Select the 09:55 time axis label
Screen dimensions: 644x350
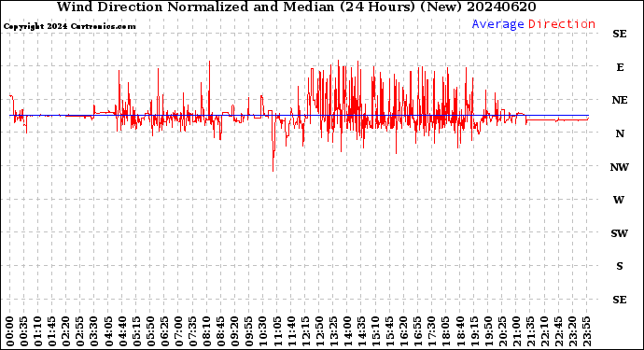(249, 331)
